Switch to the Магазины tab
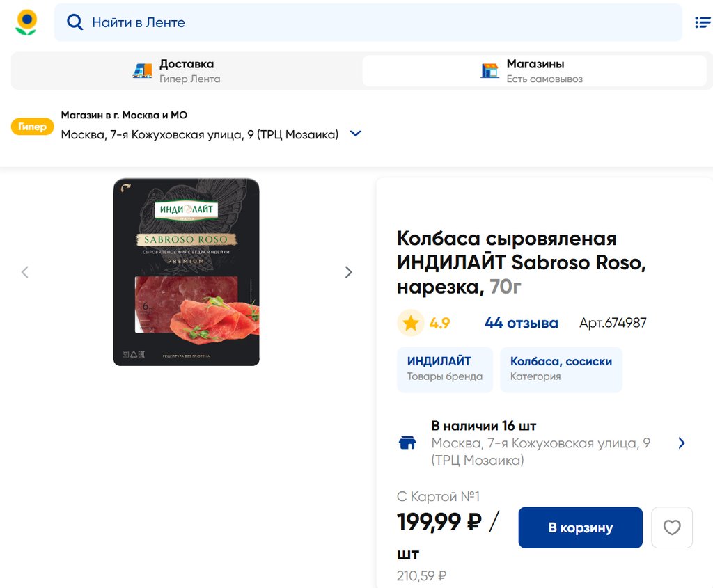Screen dimensions: 713x588 tap(535, 71)
